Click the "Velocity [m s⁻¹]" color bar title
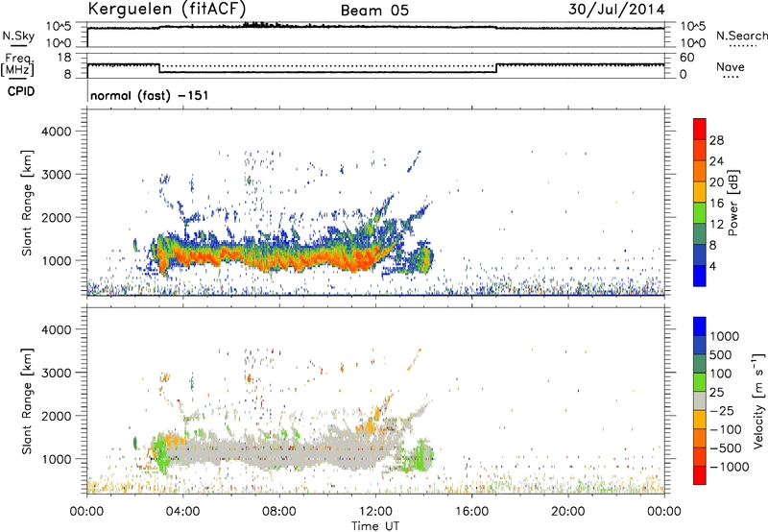The image size is (768, 532). click(758, 400)
